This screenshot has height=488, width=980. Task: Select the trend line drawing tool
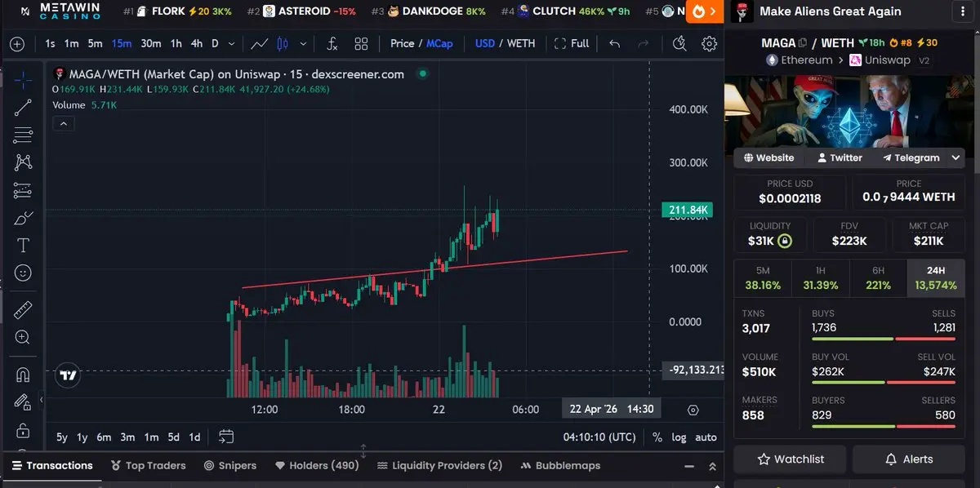[23, 107]
